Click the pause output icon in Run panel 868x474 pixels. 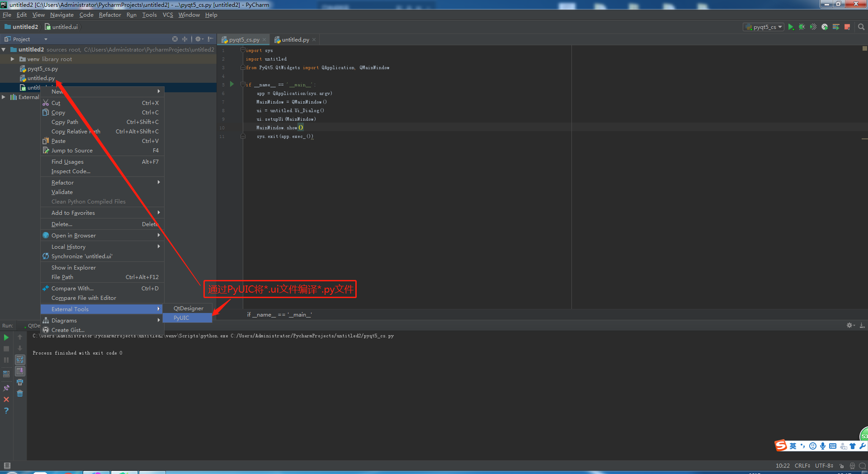[x=6, y=360]
